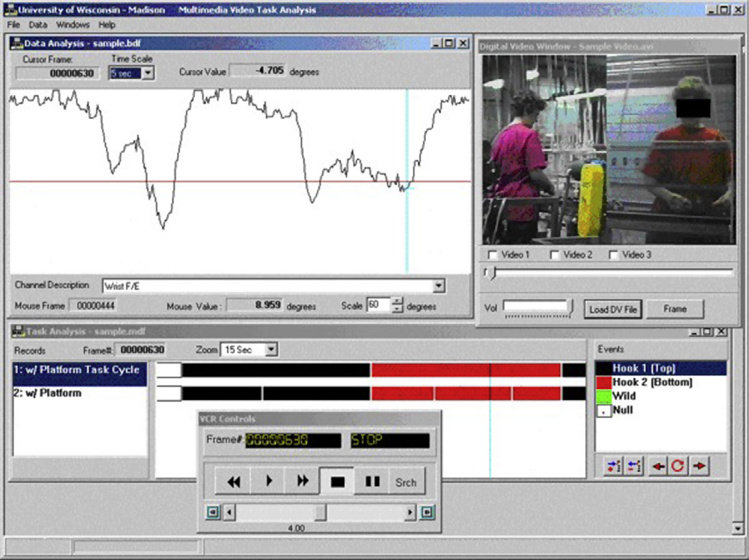The width and height of the screenshot is (749, 560).
Task: Open the Zoom dropdown showing 15 Sec
Action: point(271,350)
